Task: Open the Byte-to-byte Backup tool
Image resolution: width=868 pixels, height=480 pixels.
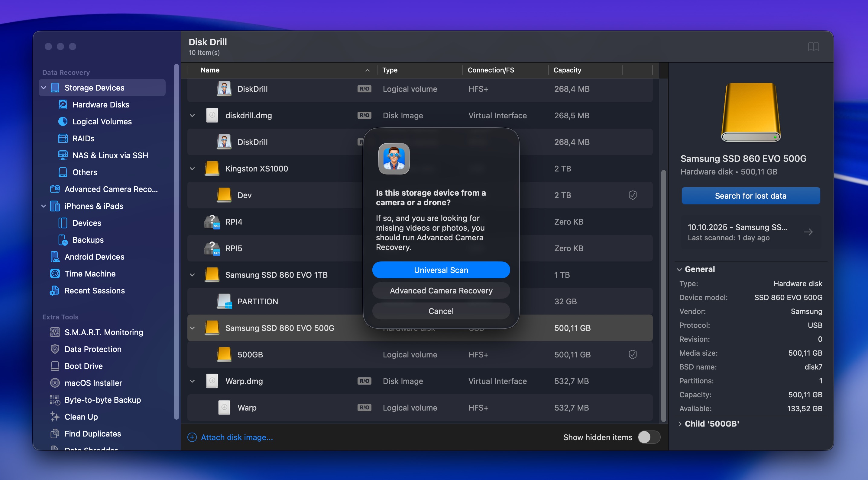Action: (x=103, y=400)
